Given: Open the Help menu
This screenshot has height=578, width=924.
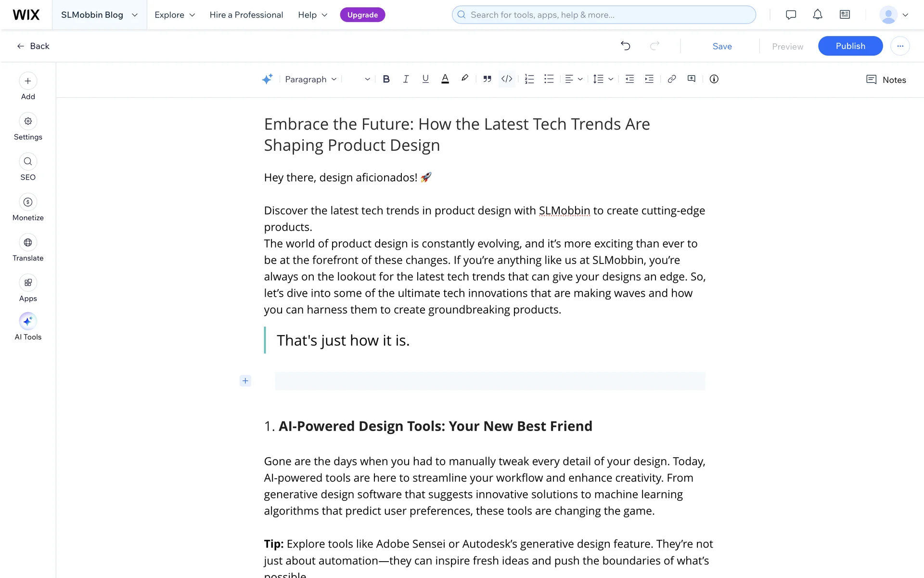Looking at the screenshot, I should click(312, 15).
